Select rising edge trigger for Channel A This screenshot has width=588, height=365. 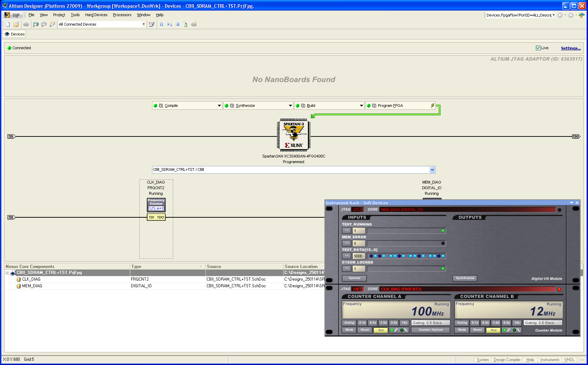(394, 330)
